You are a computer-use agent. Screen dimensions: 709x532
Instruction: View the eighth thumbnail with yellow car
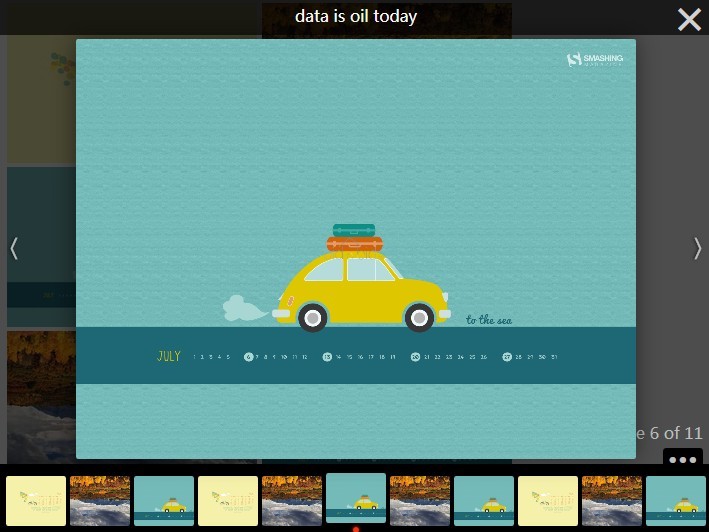484,501
